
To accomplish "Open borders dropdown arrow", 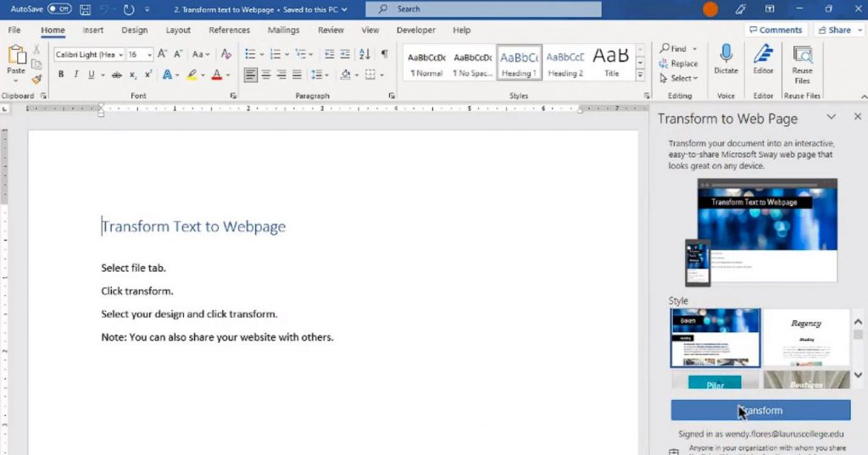I will click(x=382, y=75).
